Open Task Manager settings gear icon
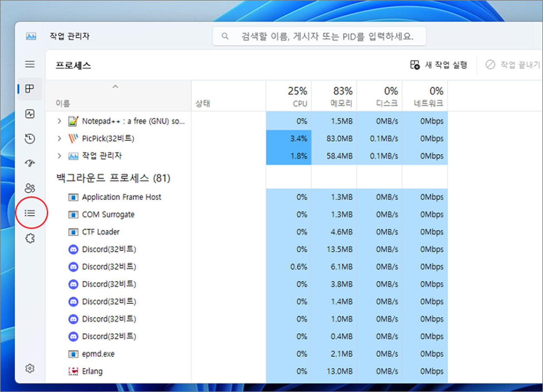This screenshot has width=543, height=392. pyautogui.click(x=30, y=369)
